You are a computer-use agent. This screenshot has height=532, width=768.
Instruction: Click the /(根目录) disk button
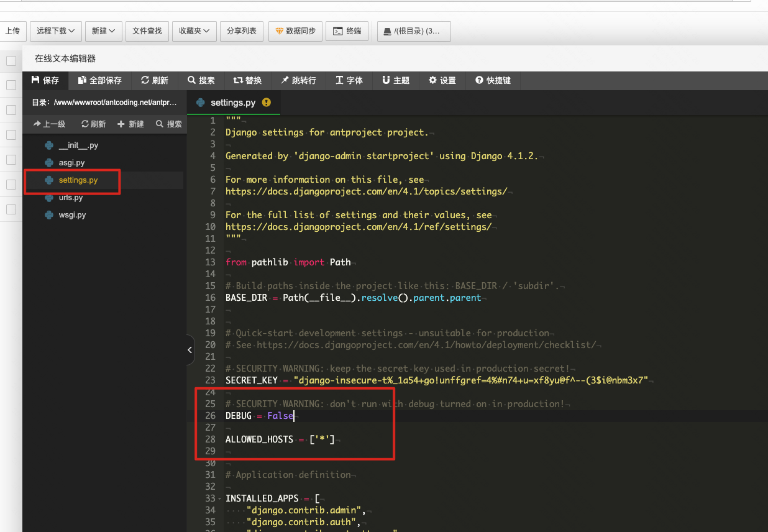point(414,31)
